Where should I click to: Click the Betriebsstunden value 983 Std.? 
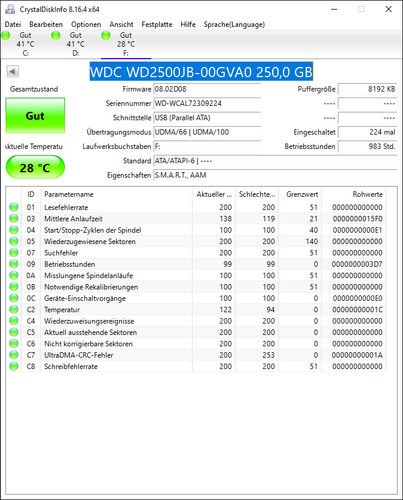point(367,146)
